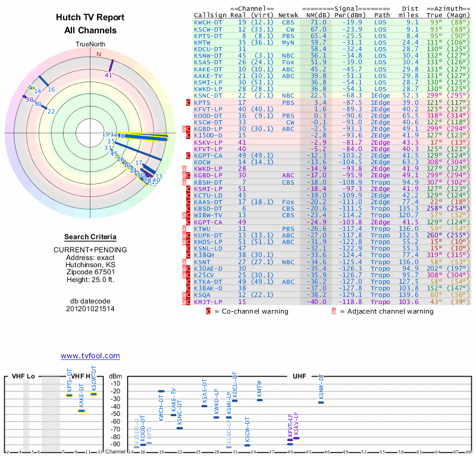Click co-channel badge beside K15DD-D
This screenshot has height=457, width=476.
tap(188, 136)
